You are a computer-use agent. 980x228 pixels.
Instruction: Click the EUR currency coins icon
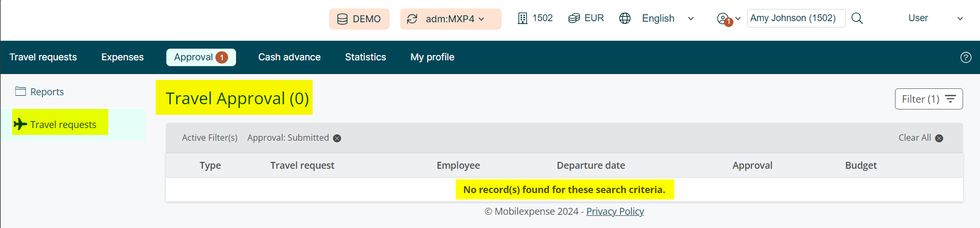(574, 19)
